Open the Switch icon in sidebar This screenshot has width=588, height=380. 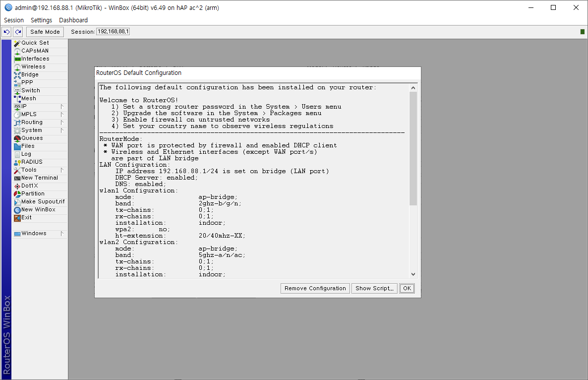(x=17, y=91)
